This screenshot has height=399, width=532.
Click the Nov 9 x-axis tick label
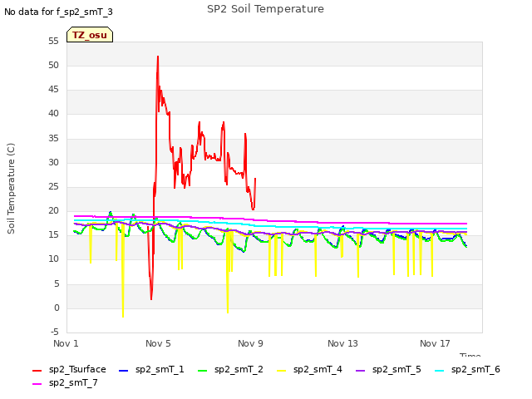250,343
